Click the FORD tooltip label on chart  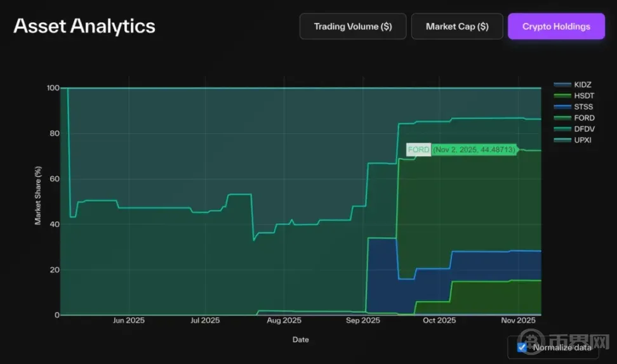pyautogui.click(x=418, y=150)
